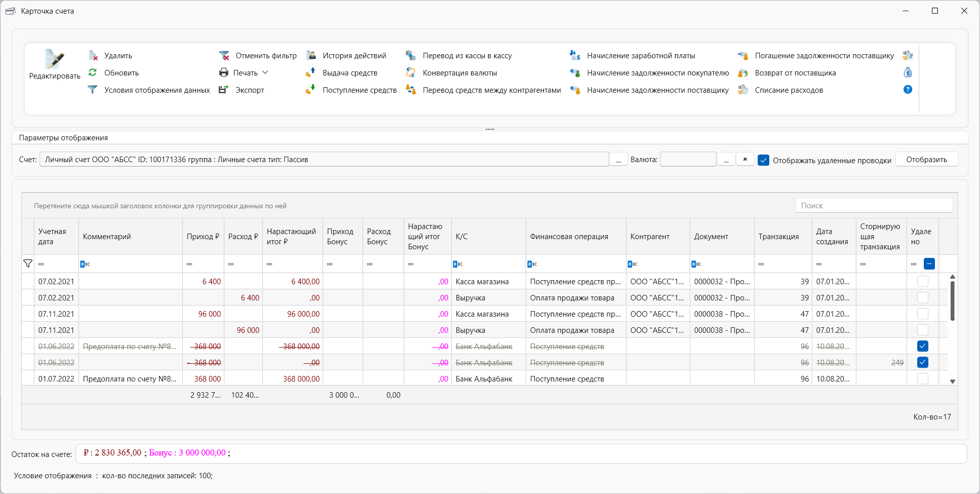Viewport: 980px width, 494px height.
Task: Click the Редактировать pencil icon
Action: [54, 59]
